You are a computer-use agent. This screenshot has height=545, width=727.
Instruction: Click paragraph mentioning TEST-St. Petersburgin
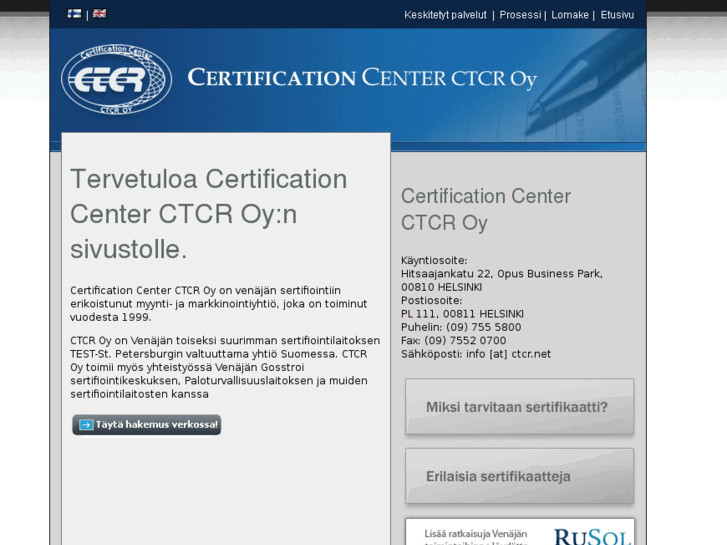coord(225,367)
